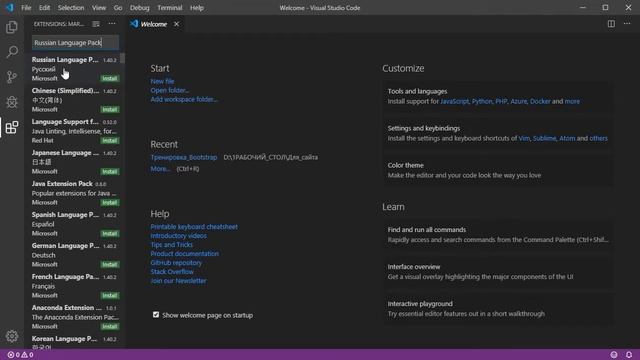640x360 pixels.
Task: Click the Sublime keybindings link
Action: pos(544,138)
